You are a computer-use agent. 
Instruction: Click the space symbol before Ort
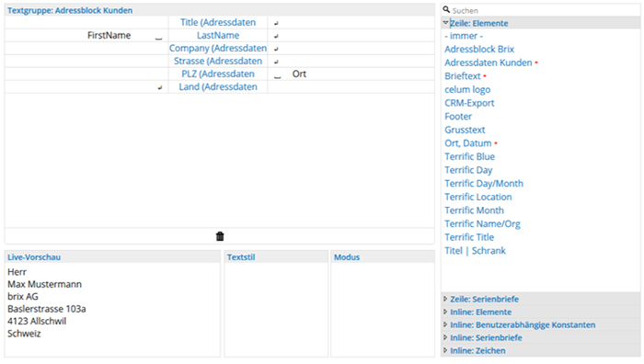coord(278,76)
